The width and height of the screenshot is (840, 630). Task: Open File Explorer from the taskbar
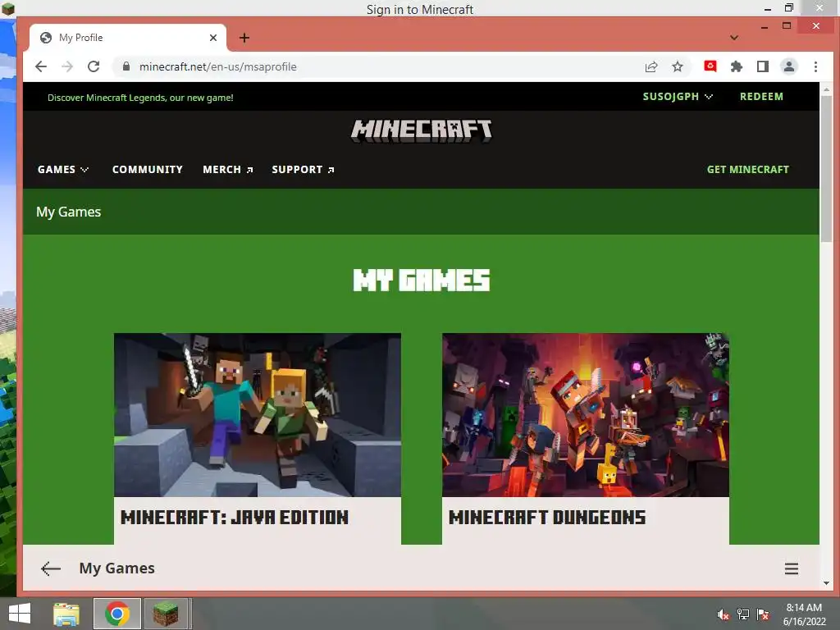pos(66,614)
